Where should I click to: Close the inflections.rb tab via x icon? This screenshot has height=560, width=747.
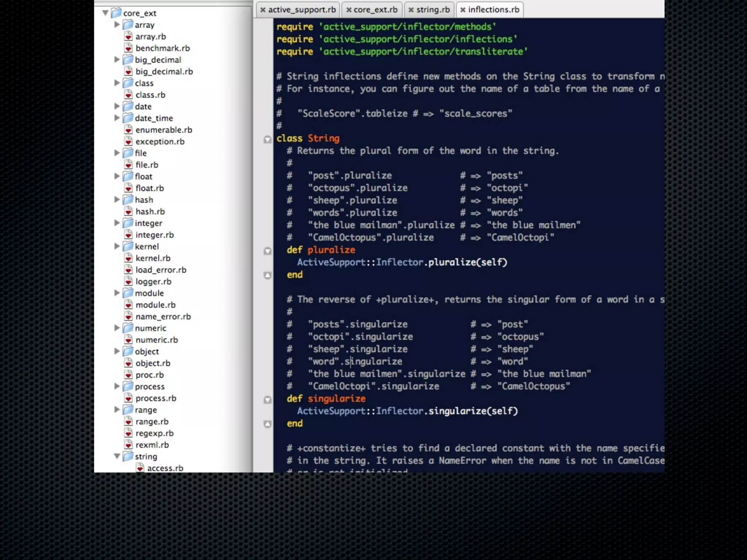coord(462,10)
